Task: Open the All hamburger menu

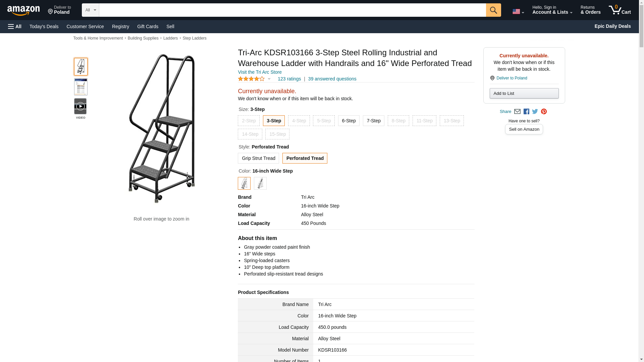Action: point(15,26)
